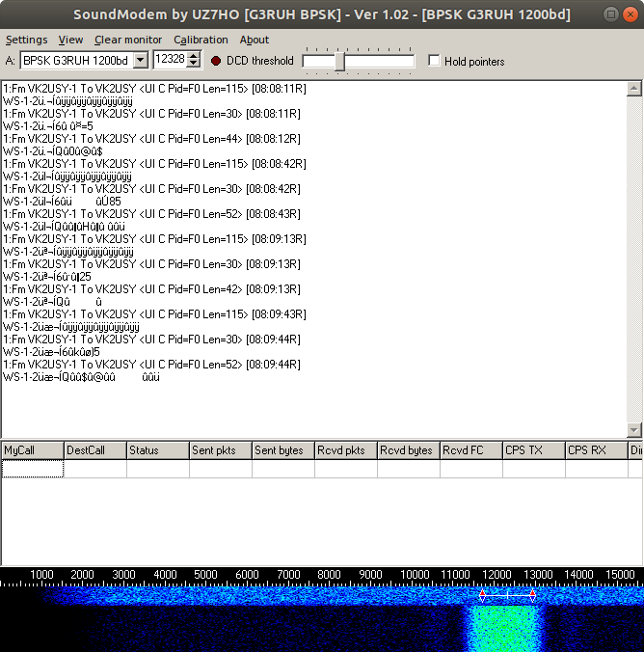Click Clear monitor menu item

(128, 40)
